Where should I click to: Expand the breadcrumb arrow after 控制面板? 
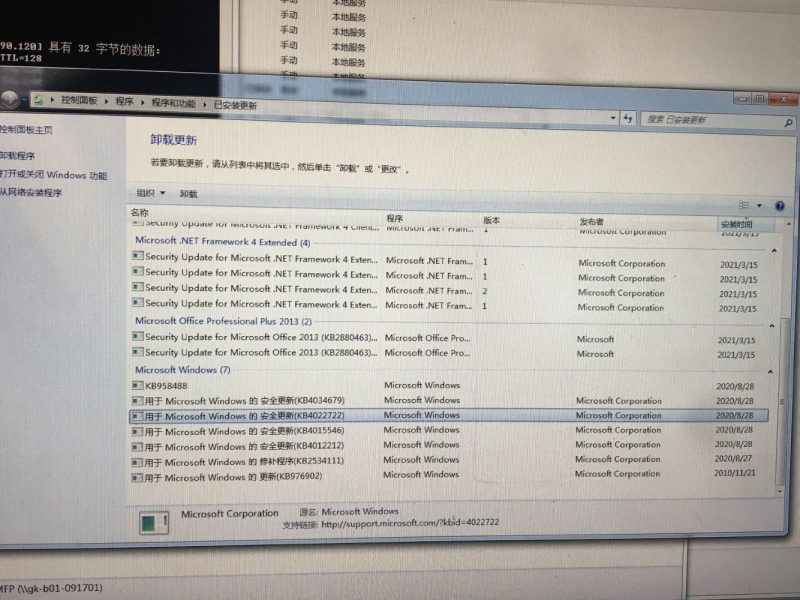pyautogui.click(x=106, y=101)
